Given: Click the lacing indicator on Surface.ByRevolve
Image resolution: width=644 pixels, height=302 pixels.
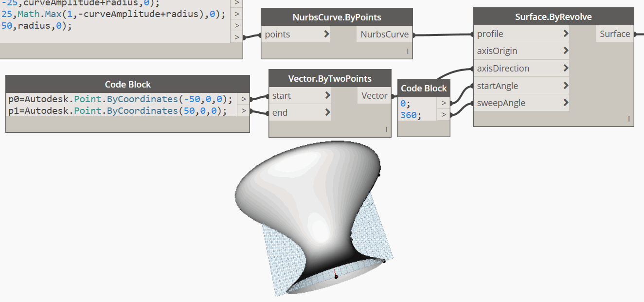Looking at the screenshot, I should [628, 119].
